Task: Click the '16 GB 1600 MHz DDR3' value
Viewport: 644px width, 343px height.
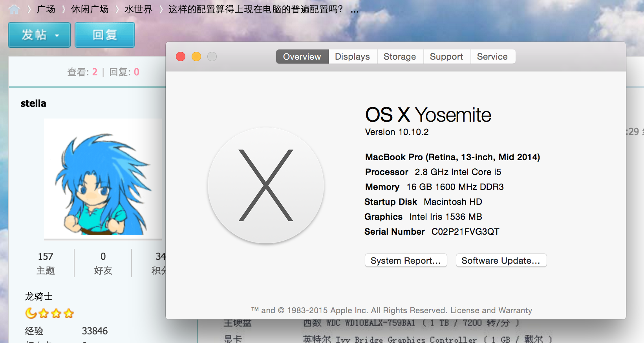Action: pos(455,187)
